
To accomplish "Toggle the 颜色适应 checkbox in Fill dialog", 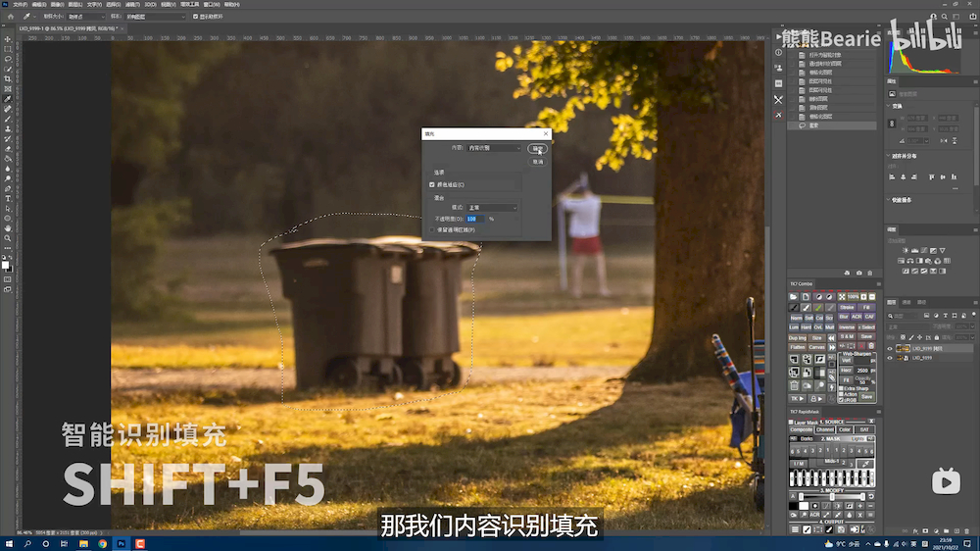I will (x=432, y=184).
